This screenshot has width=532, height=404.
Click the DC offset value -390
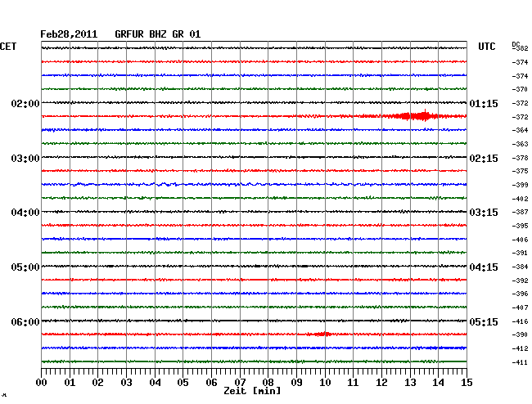(520, 334)
